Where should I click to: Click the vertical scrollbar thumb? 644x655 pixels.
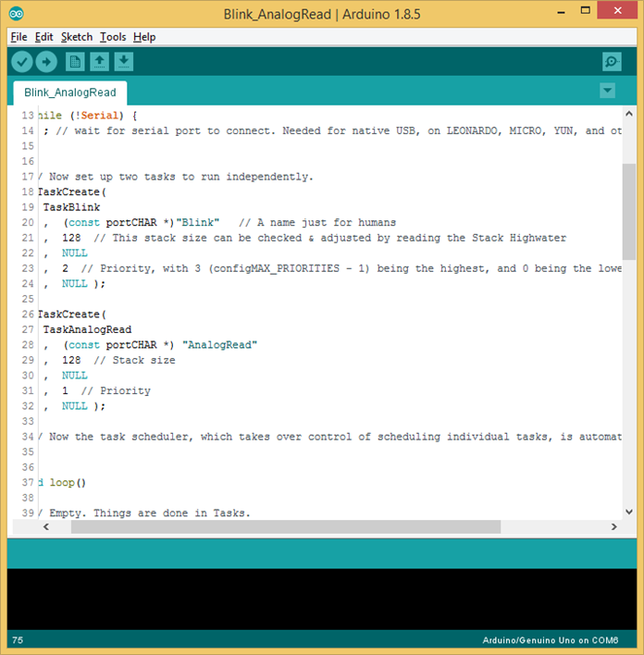coord(629,211)
